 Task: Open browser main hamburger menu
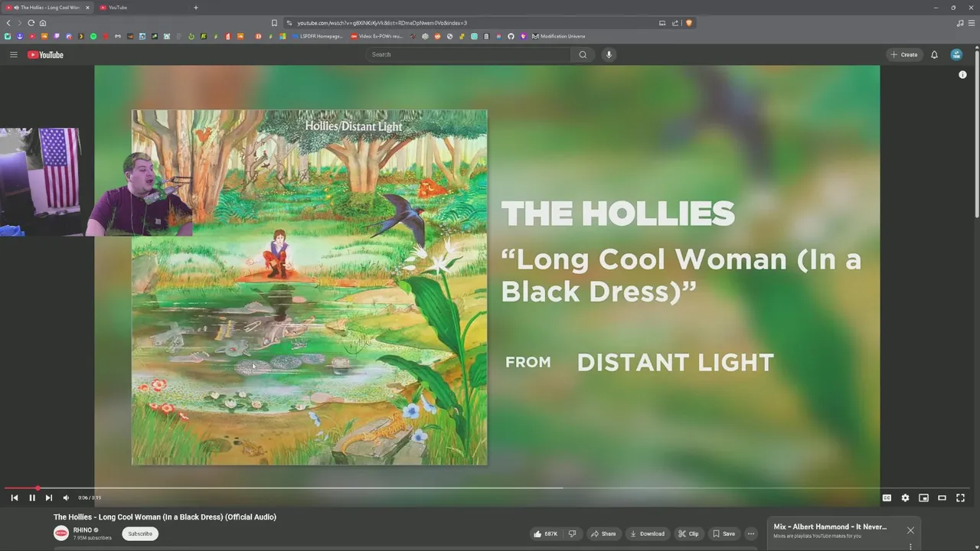point(972,23)
